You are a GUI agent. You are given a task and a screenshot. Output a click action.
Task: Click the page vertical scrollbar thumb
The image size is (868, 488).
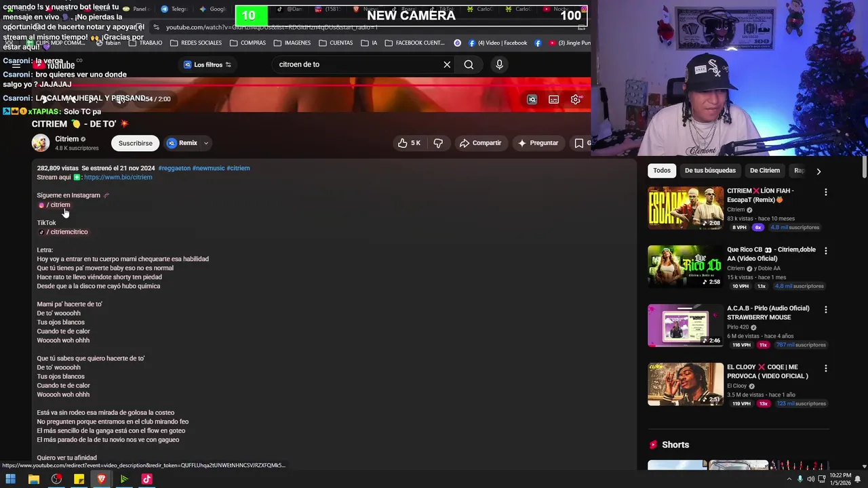click(x=864, y=166)
